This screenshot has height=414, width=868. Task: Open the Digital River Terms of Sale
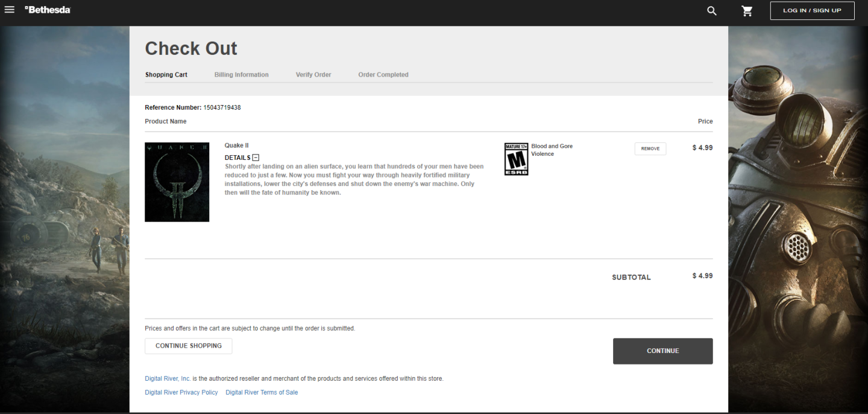click(x=262, y=392)
